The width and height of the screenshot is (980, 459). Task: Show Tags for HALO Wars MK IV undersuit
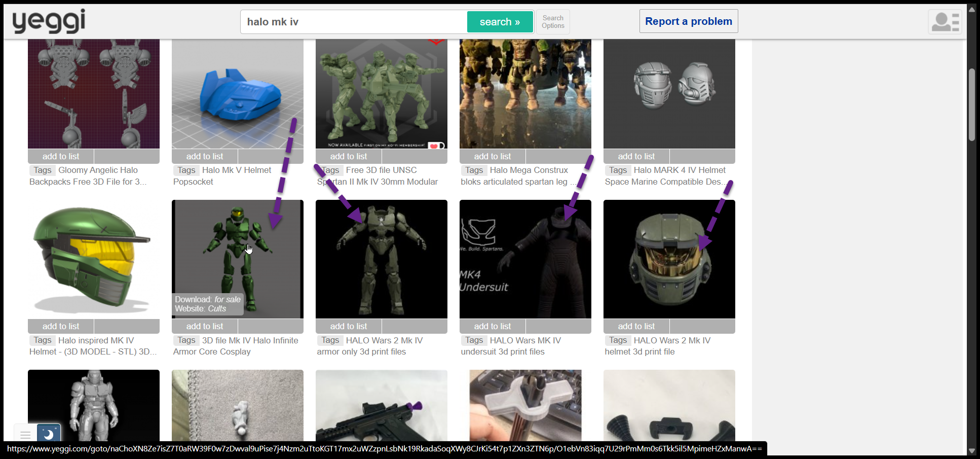pos(474,340)
